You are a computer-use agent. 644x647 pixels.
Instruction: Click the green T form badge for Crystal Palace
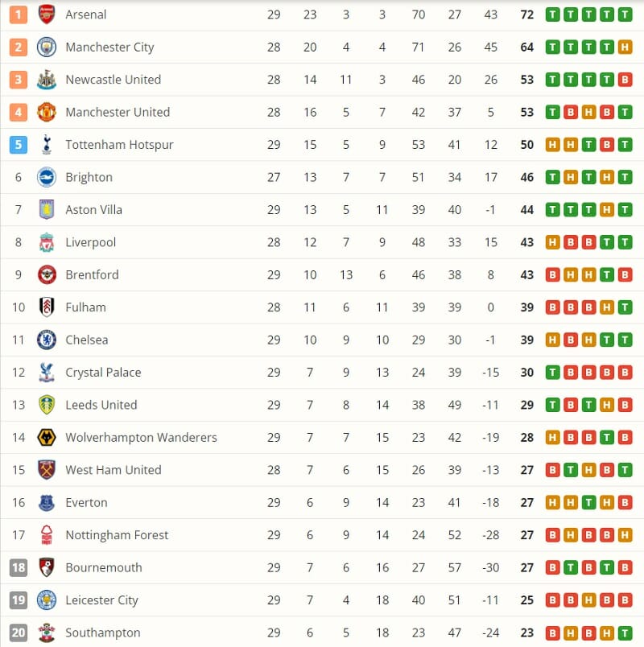(x=552, y=373)
